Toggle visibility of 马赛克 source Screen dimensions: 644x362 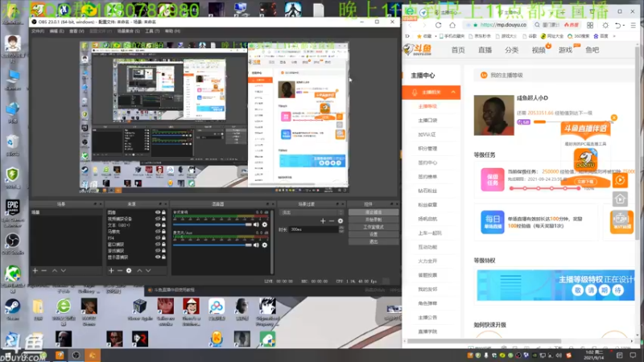click(x=158, y=232)
